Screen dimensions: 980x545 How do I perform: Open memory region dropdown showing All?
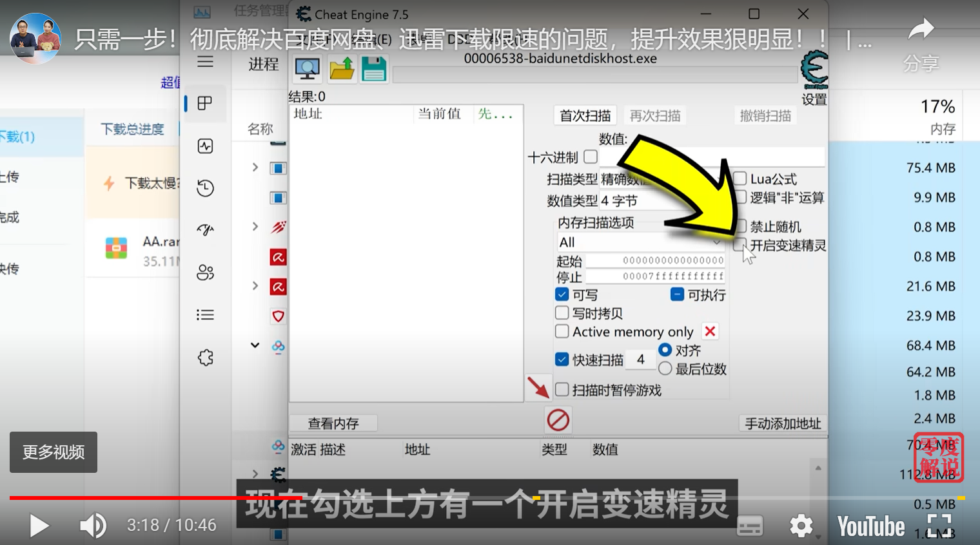click(640, 242)
